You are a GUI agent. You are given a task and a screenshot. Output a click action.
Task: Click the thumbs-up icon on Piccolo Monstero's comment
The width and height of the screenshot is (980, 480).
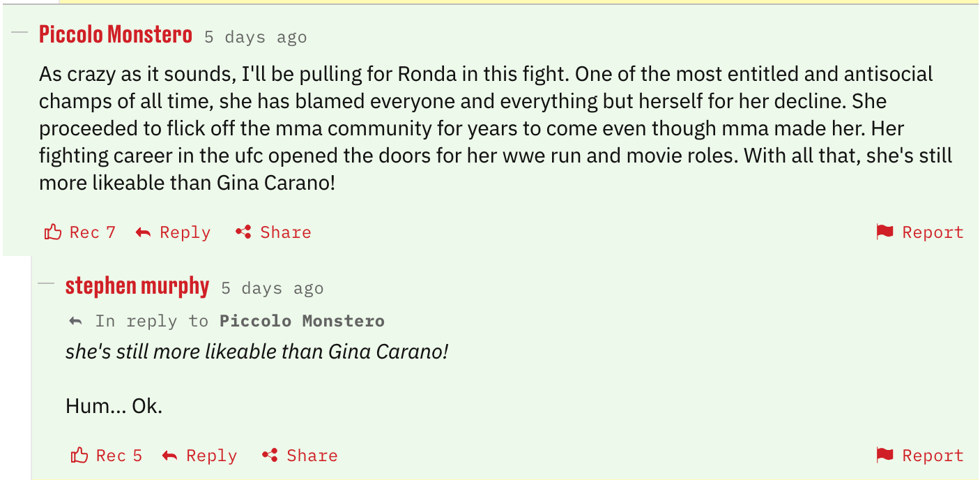53,232
